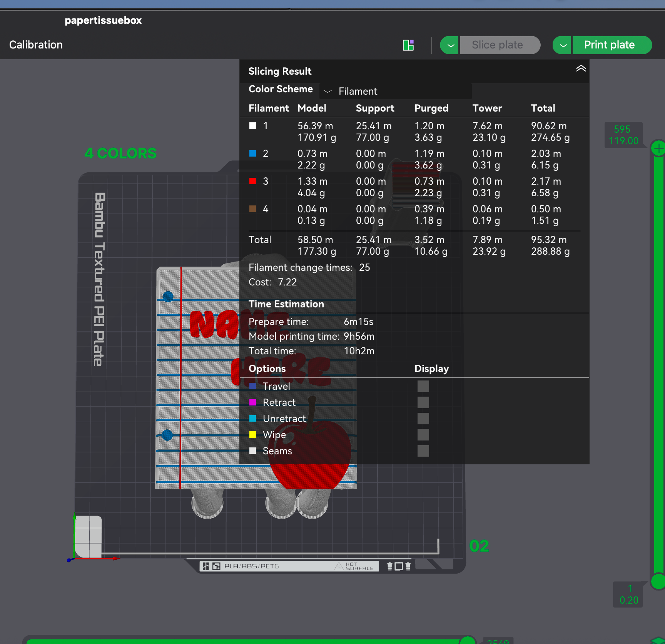Click the Retract magenta legend swatch
Viewport: 665px width, 644px height.
(252, 402)
